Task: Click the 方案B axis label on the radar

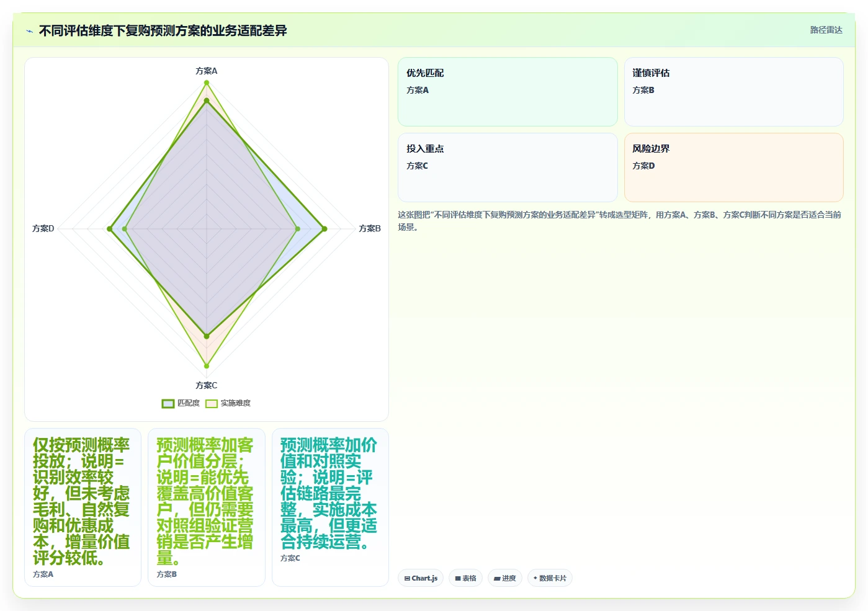Action: pos(370,228)
